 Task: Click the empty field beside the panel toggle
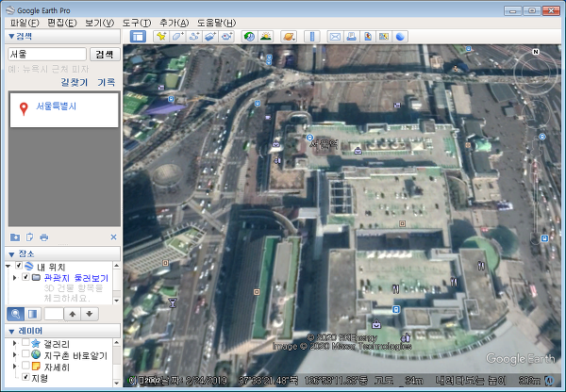pyautogui.click(x=54, y=314)
